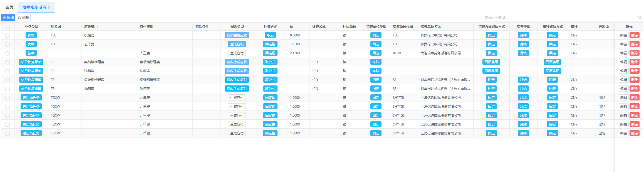The height and width of the screenshot is (172, 644).
Task: Click 编辑 for the 机械费 row
Action: pos(623,35)
